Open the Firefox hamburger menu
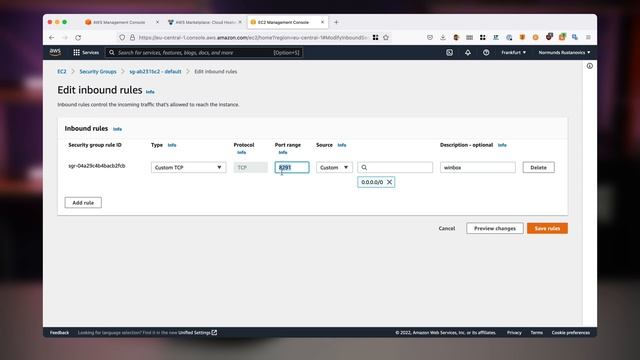The image size is (640, 360). tap(588, 38)
